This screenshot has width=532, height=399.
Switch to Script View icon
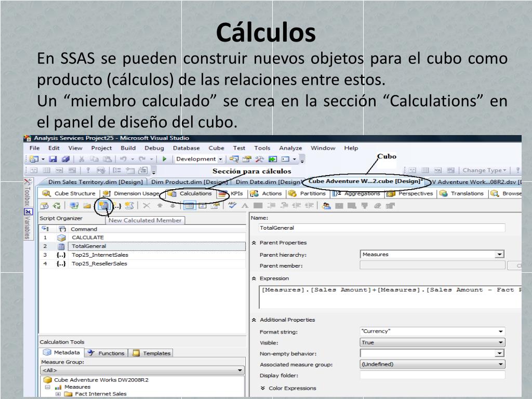tap(203, 206)
